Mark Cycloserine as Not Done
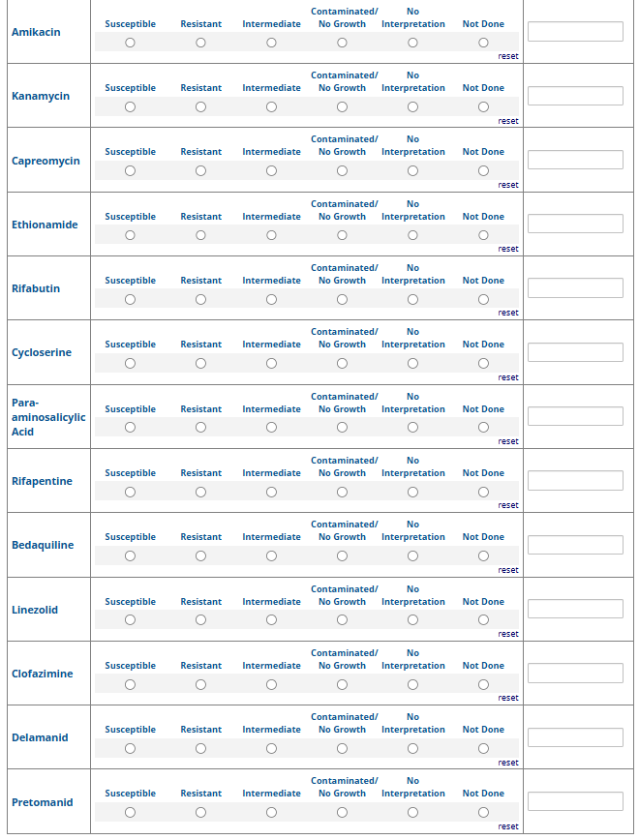The image size is (639, 840). (483, 363)
